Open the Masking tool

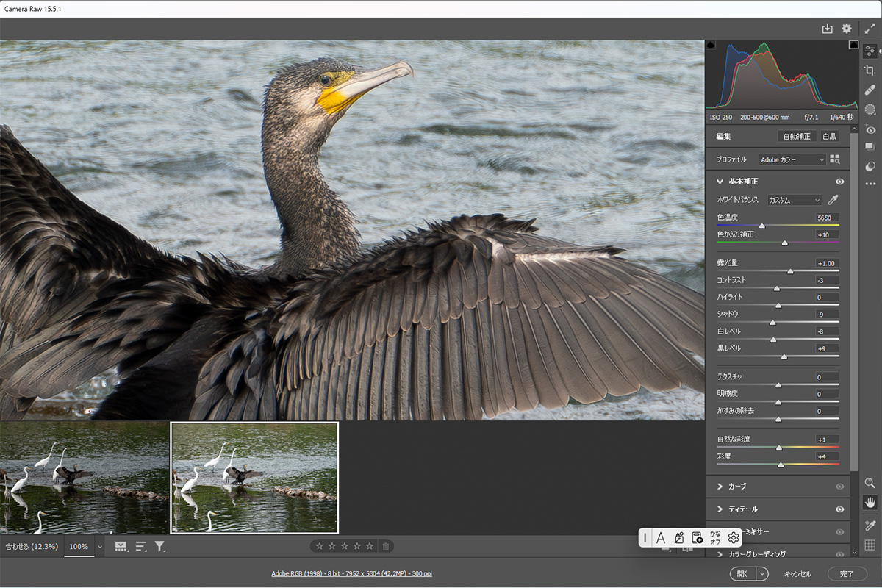pos(870,109)
